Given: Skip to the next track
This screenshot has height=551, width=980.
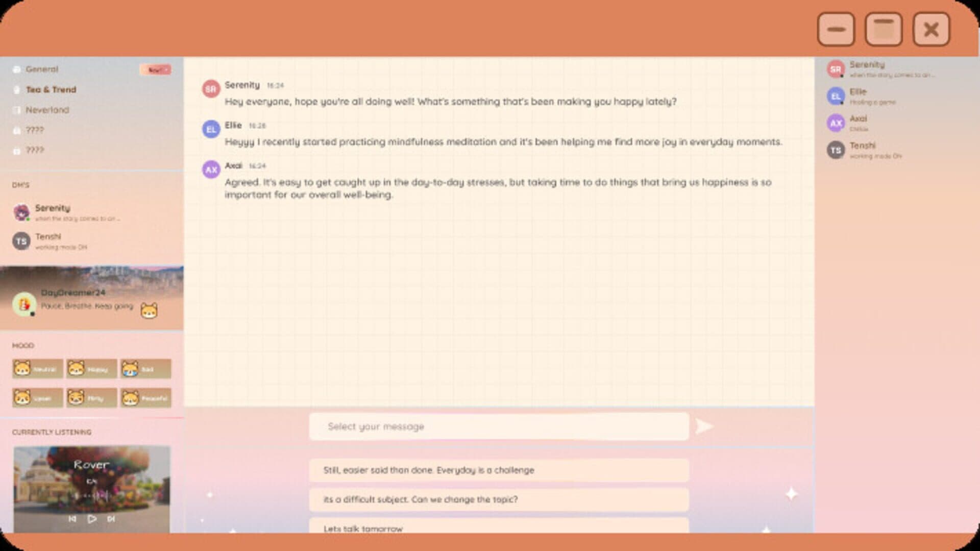Looking at the screenshot, I should tap(111, 519).
